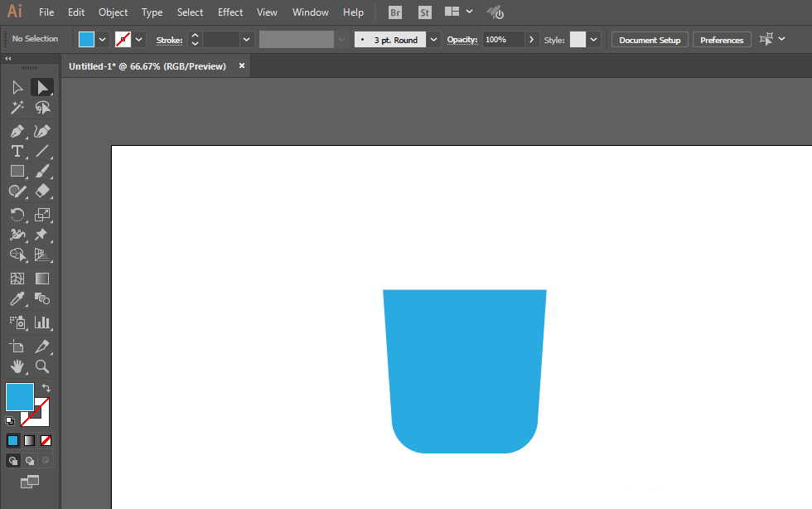Screen dimensions: 812x509
Task: Open Adobe Bridge from the Br icon
Action: pyautogui.click(x=396, y=12)
